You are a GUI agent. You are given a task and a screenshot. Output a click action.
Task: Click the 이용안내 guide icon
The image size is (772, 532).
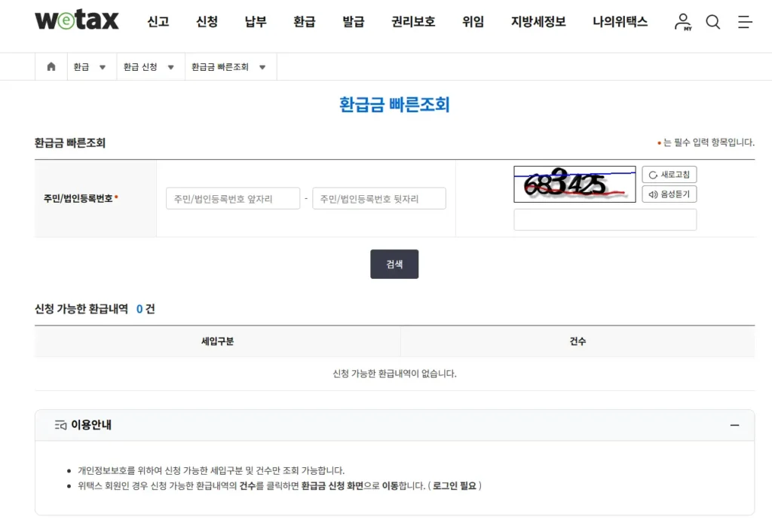(60, 425)
